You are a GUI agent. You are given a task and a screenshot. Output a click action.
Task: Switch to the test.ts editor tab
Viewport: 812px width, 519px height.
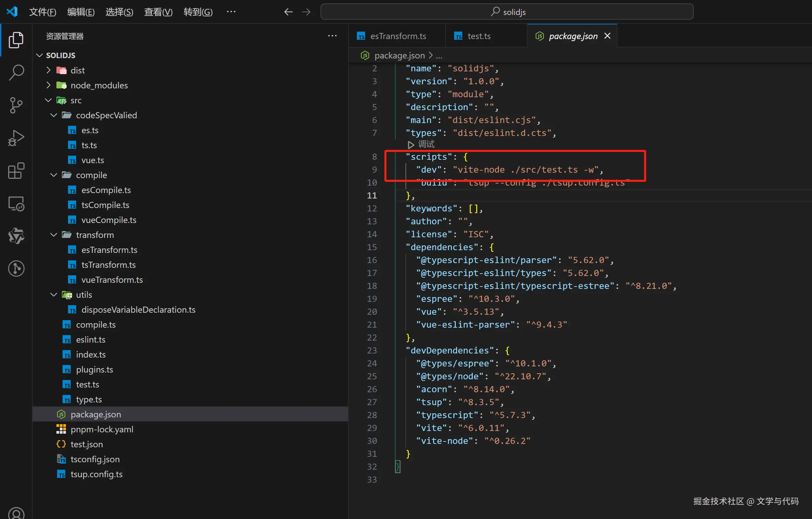479,36
